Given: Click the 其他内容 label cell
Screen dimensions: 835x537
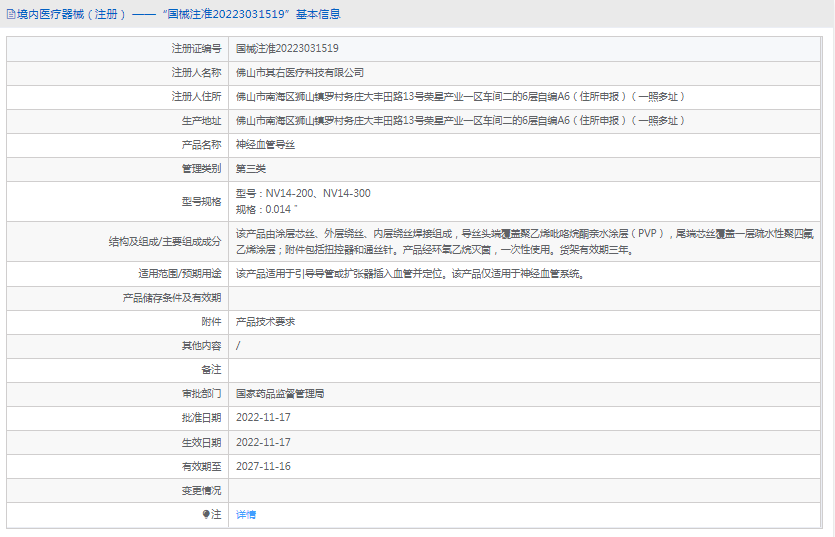Looking at the screenshot, I should [118, 346].
